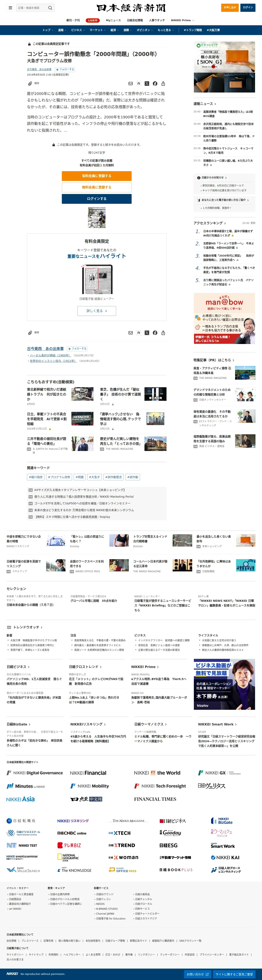Expand the オピニオン navigation dropdown
This screenshot has width=262, height=980.
145,30
